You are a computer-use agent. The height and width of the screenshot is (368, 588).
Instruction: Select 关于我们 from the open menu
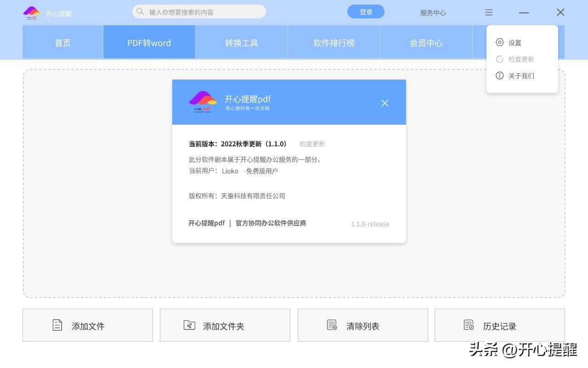click(x=521, y=75)
